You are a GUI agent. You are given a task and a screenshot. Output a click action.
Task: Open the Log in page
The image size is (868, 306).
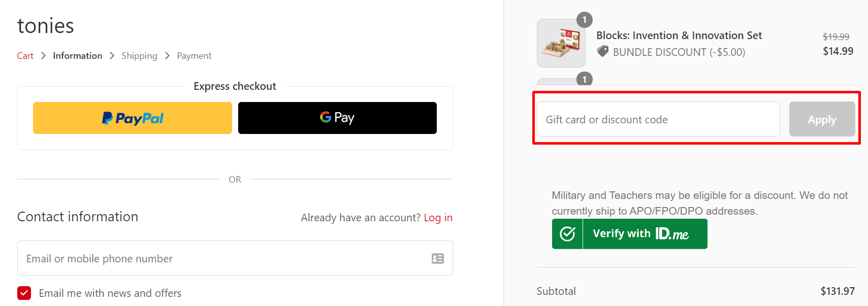438,217
